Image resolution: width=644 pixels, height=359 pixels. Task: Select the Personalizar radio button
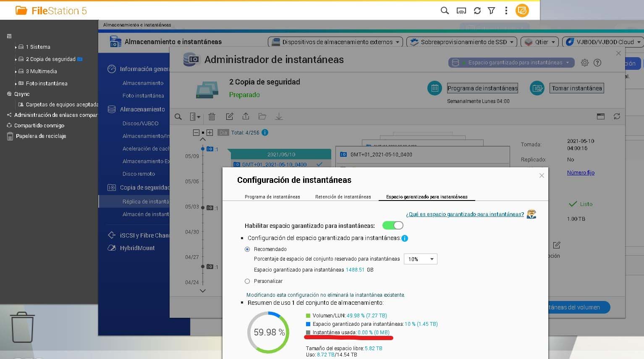coord(247,281)
